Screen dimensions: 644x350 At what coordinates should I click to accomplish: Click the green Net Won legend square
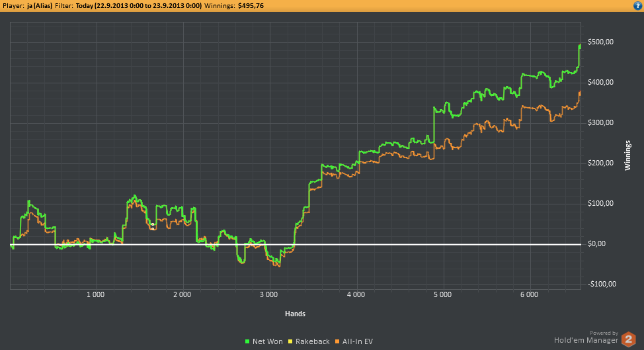247,341
